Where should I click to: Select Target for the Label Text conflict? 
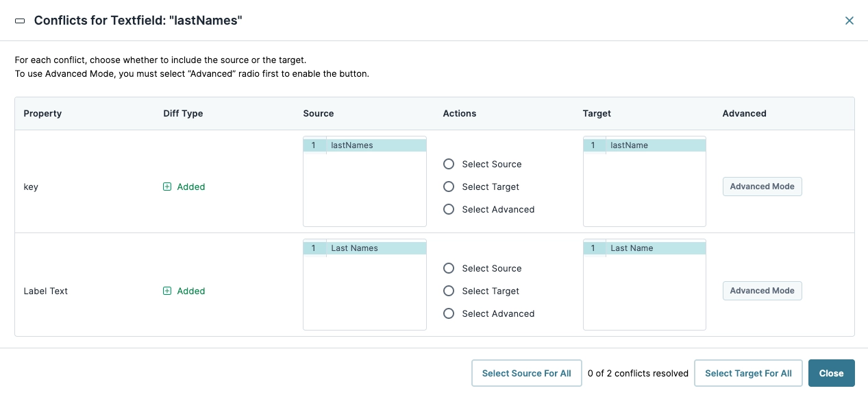click(449, 291)
